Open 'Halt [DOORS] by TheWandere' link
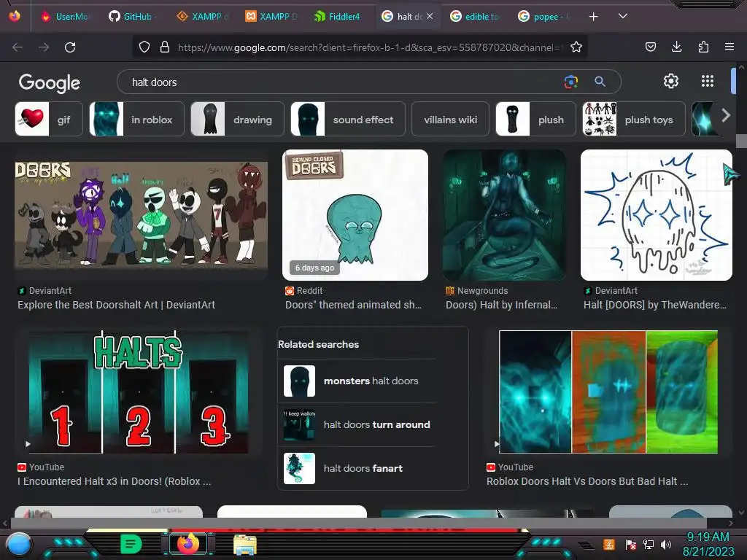 pyautogui.click(x=655, y=305)
